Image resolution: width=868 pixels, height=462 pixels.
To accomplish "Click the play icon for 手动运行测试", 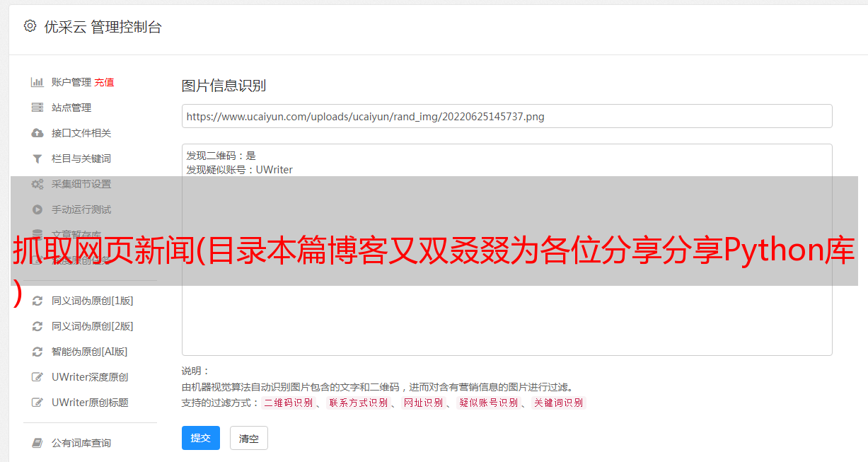I will point(37,209).
